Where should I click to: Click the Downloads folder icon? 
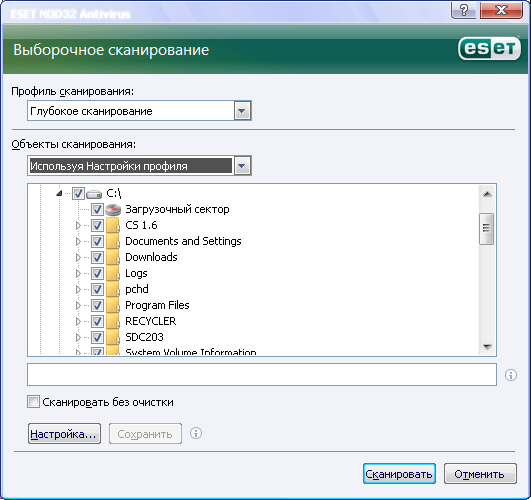point(113,257)
